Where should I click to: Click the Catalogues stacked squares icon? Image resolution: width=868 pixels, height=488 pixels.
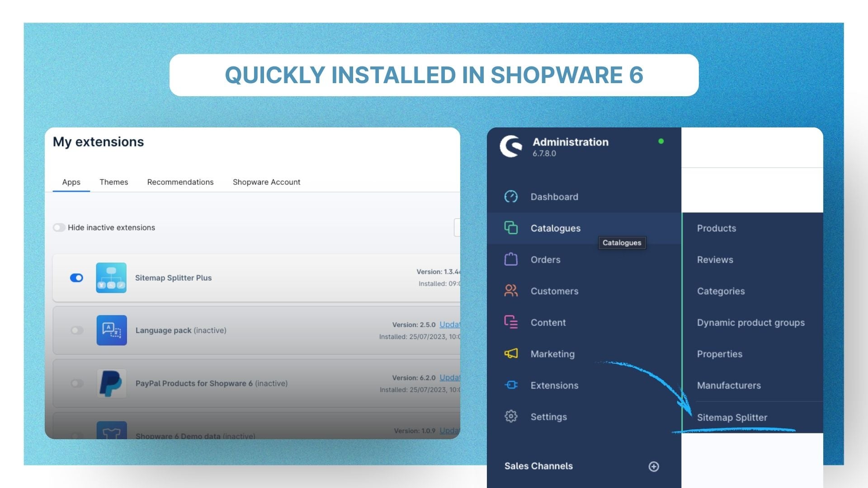pyautogui.click(x=511, y=228)
